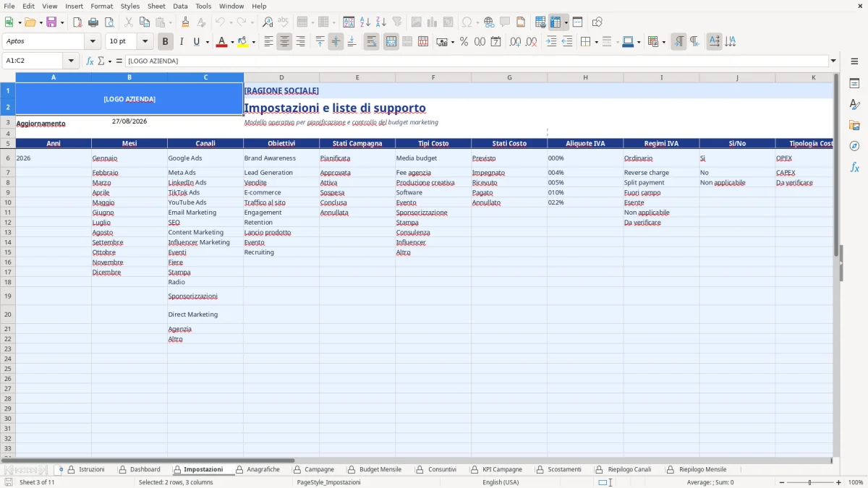
Task: Click the Split Window icon
Action: (x=577, y=22)
